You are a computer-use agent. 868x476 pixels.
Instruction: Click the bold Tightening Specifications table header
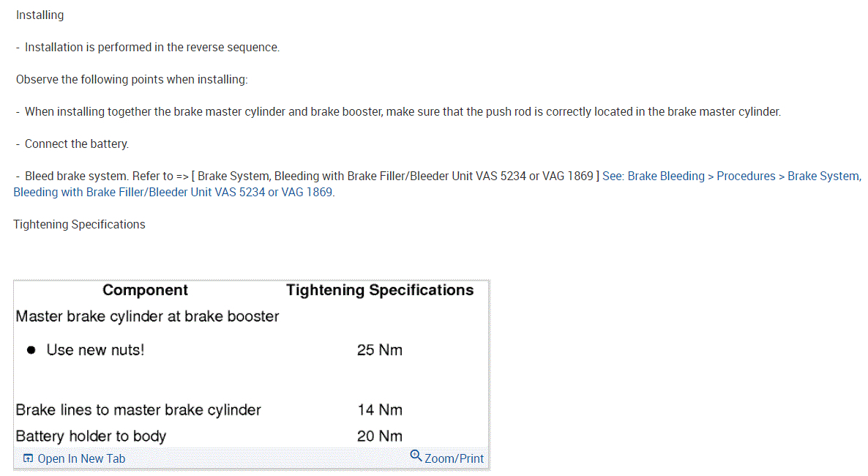coord(380,290)
